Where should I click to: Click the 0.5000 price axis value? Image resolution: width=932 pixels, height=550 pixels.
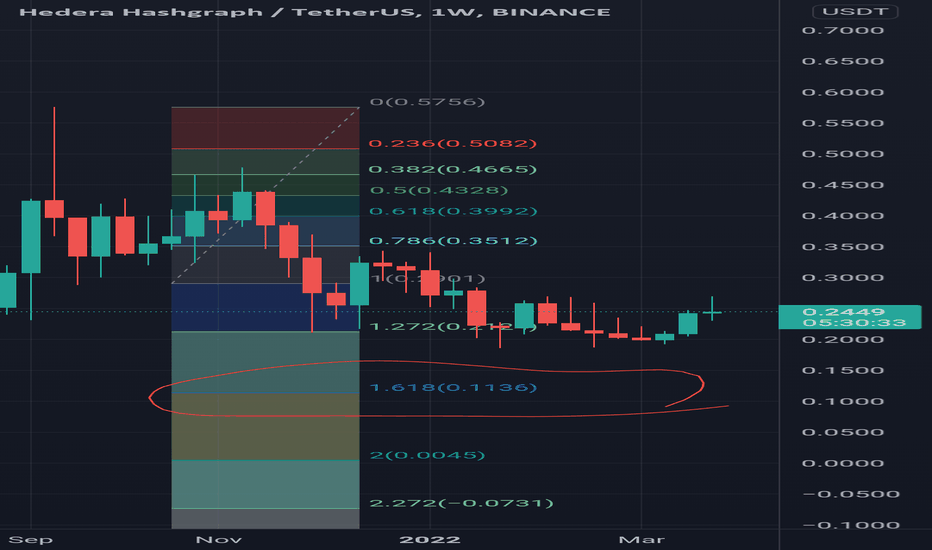[x=843, y=154]
